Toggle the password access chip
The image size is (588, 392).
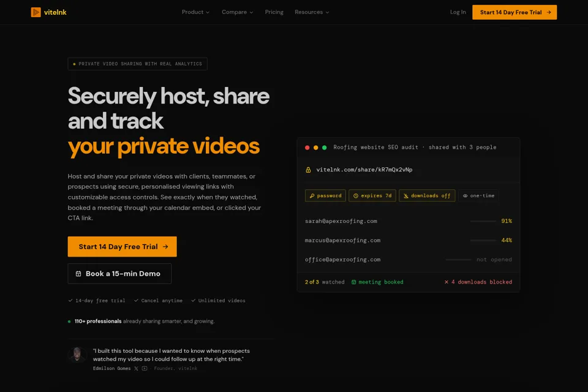click(x=325, y=195)
